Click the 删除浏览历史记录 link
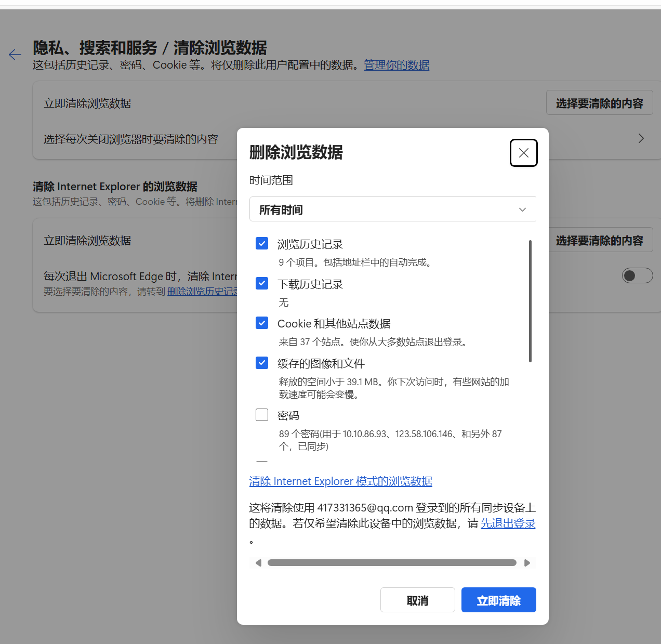Screen dimensions: 661x644 pos(202,292)
